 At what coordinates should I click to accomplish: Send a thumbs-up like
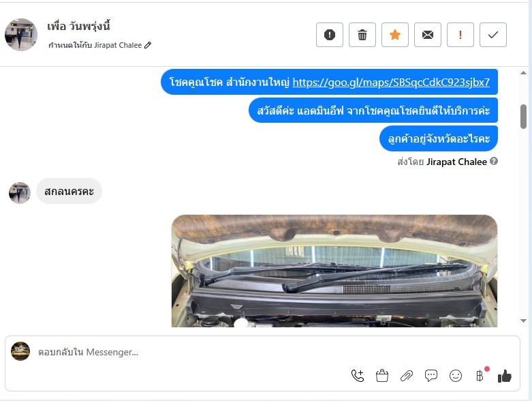coord(505,376)
